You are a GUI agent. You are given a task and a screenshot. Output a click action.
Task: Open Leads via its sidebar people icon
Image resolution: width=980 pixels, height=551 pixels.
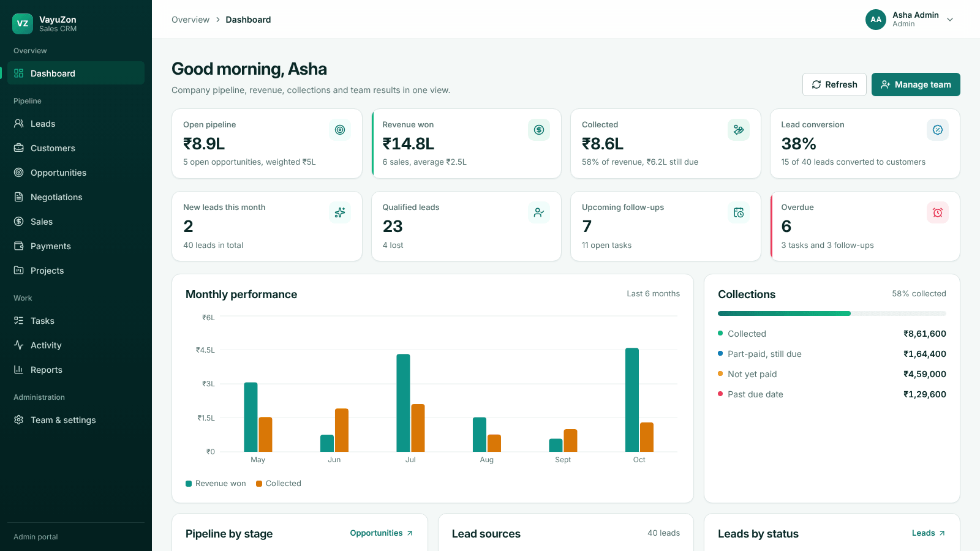19,124
